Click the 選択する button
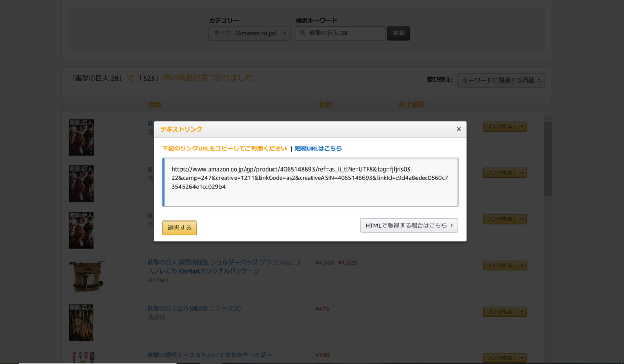 [179, 228]
